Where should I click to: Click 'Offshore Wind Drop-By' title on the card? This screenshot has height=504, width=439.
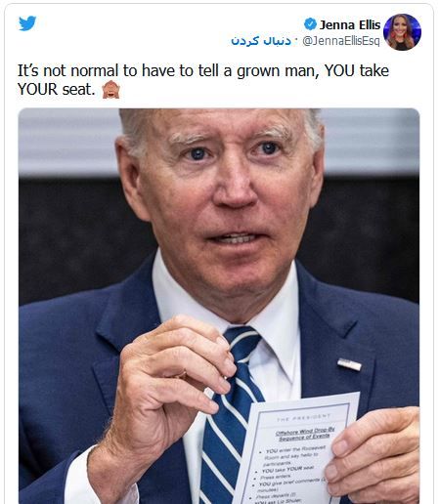click(x=305, y=431)
